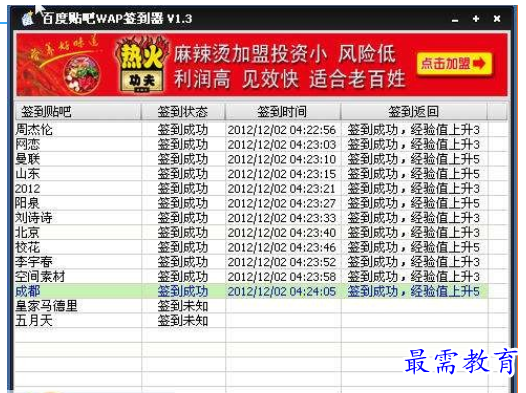Image resolution: width=526 pixels, height=393 pixels.
Task: Click 签到未知 status for 五月天
Action: [x=183, y=321]
